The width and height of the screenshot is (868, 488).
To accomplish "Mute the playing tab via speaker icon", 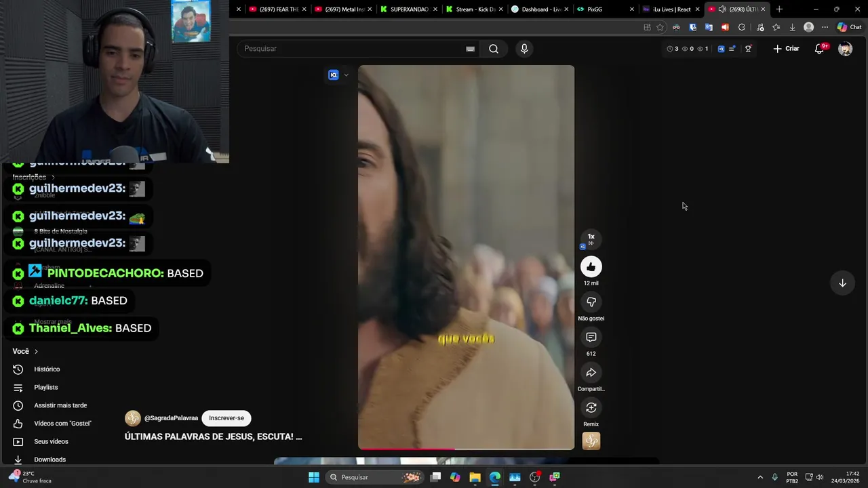I will pos(722,9).
